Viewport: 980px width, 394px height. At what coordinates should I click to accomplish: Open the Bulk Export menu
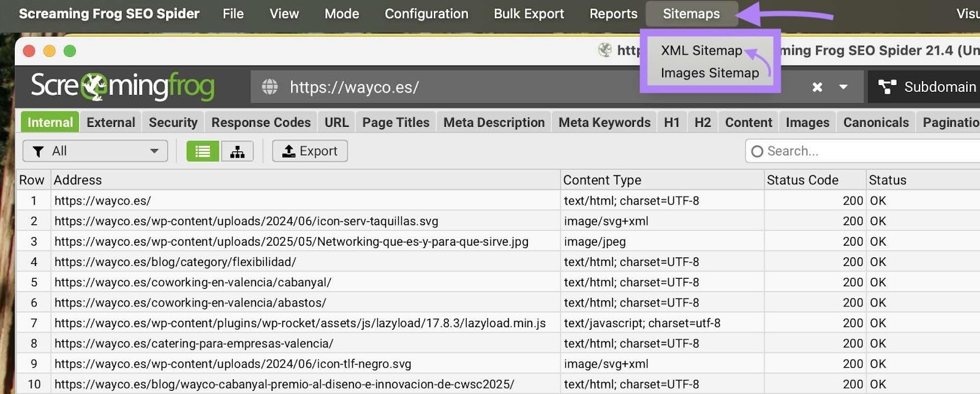point(529,13)
